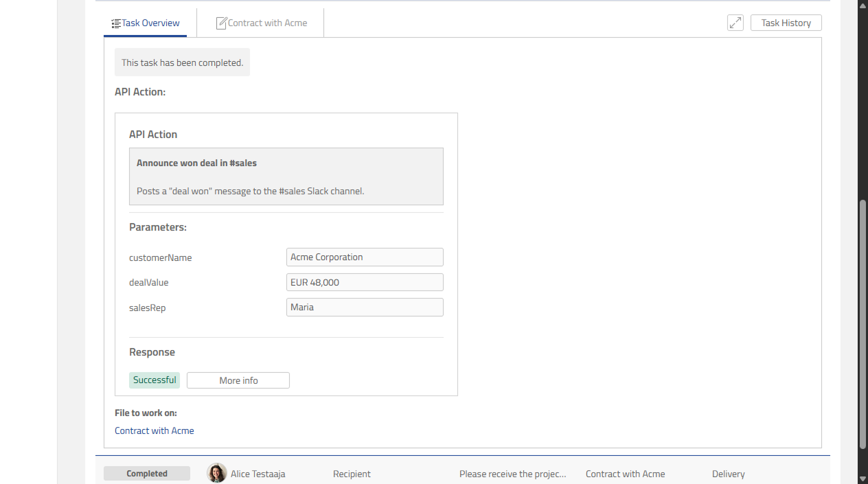Open the Contract with Acme tab
The height and width of the screenshot is (484, 868).
click(x=261, y=23)
